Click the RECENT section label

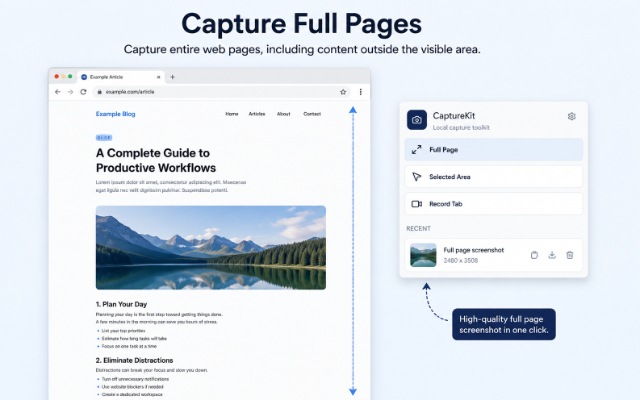[418, 229]
